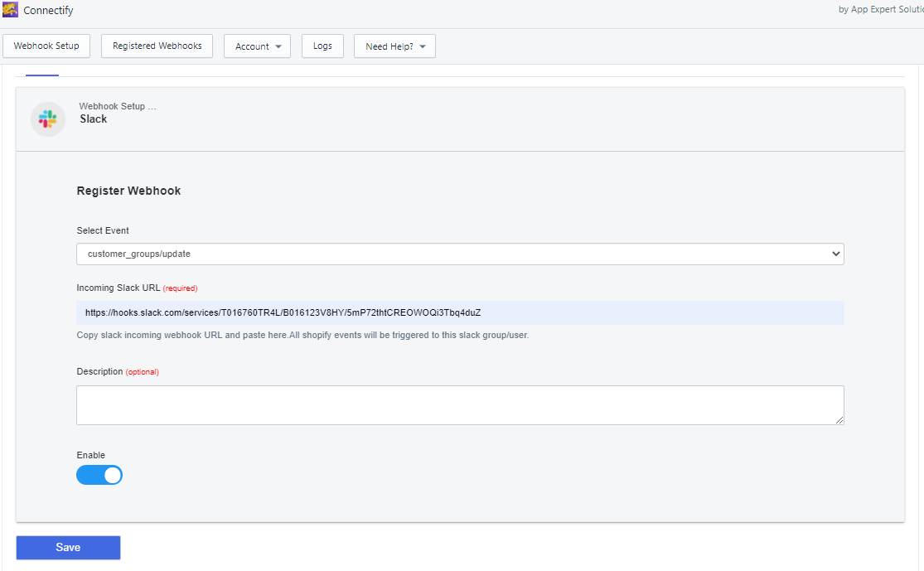Image resolution: width=924 pixels, height=571 pixels.
Task: Open the Select Event dropdown
Action: tap(460, 254)
